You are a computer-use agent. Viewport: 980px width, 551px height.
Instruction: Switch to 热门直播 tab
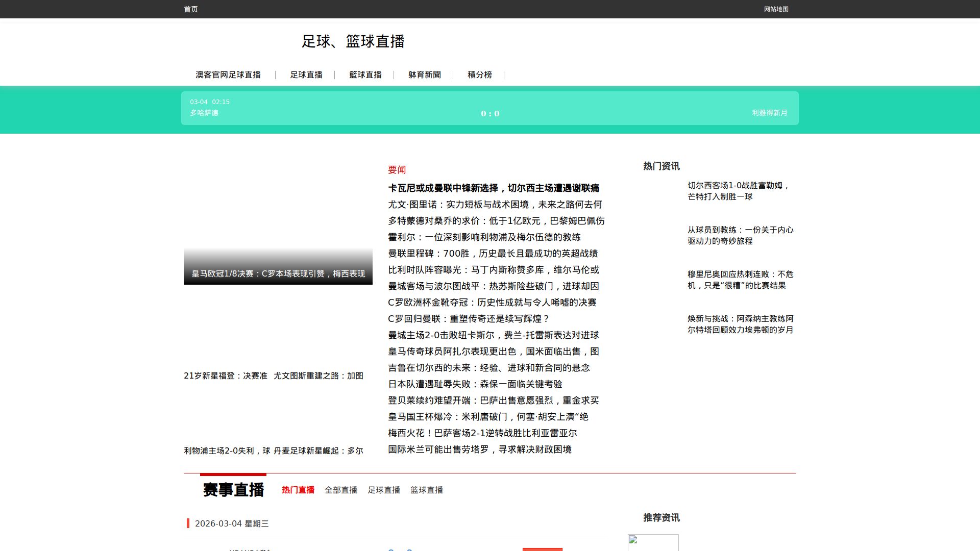[x=298, y=490]
